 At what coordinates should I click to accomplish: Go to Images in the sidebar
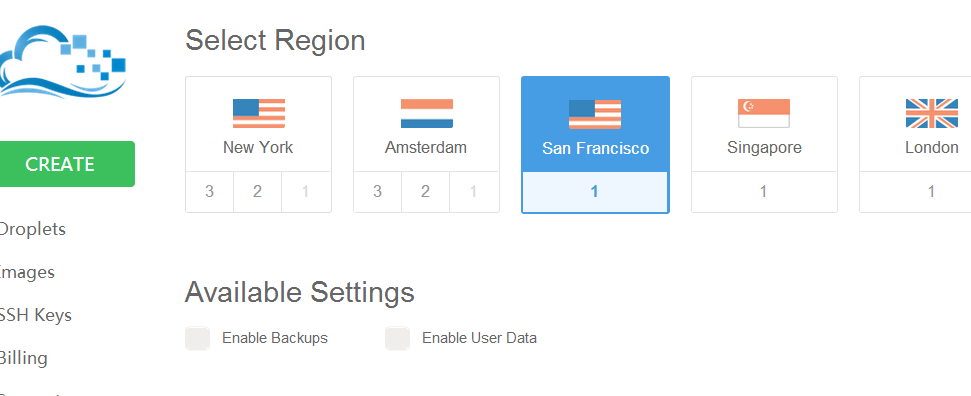click(27, 273)
